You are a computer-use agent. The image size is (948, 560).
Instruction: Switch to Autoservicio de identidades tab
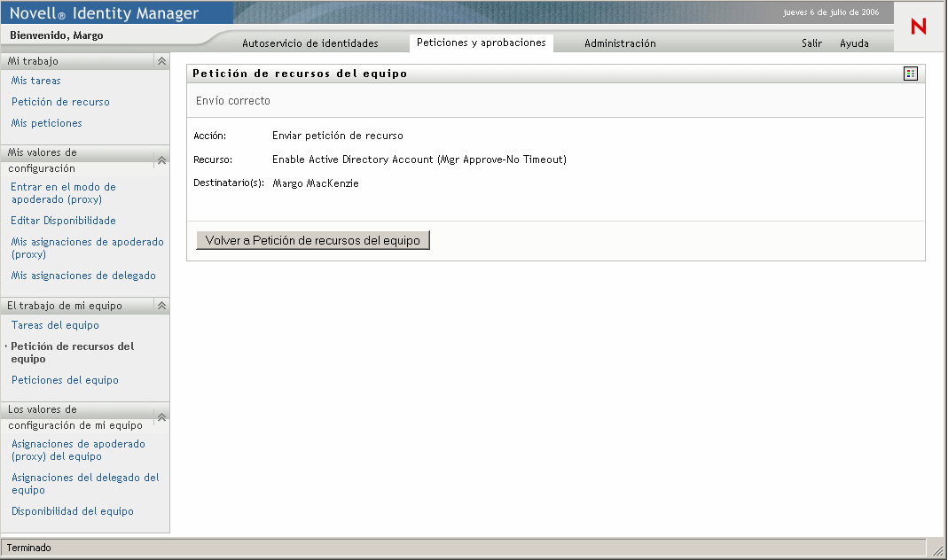click(x=310, y=43)
